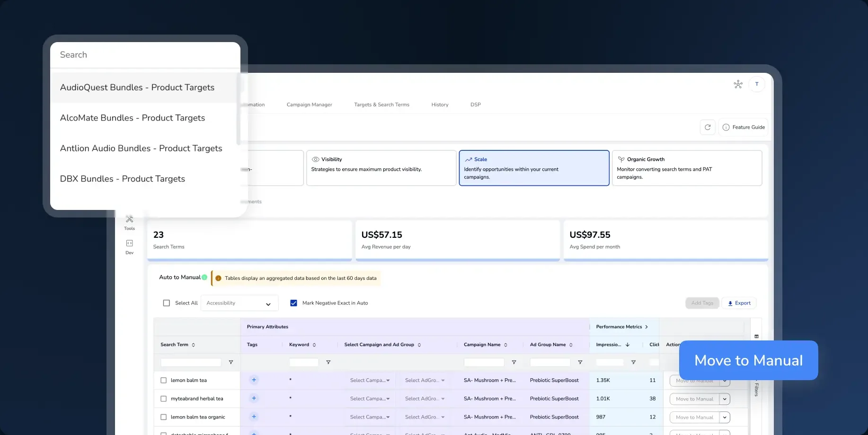Click the Add Tags button

702,303
